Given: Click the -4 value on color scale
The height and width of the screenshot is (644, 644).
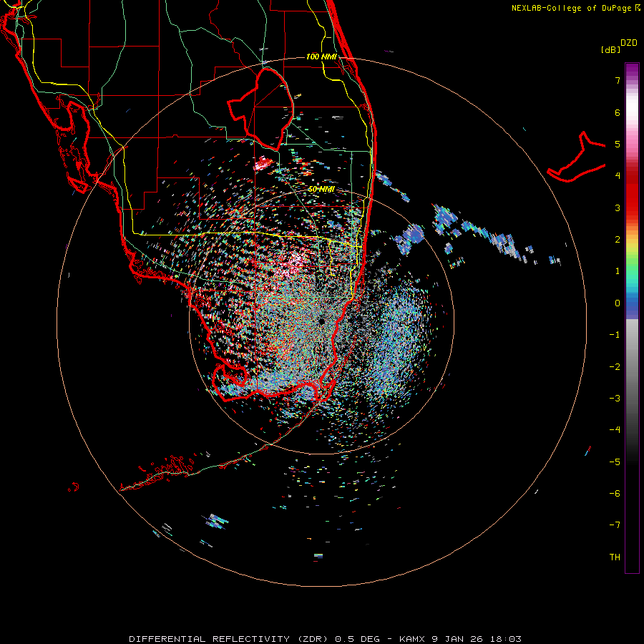Looking at the screenshot, I should (615, 430).
